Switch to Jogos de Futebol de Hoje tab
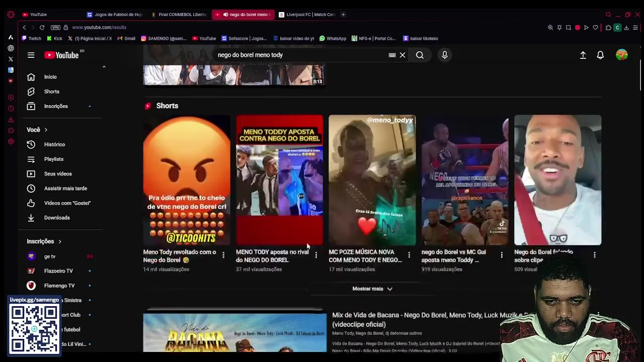Screen dimensions: 644x362 point(115,15)
